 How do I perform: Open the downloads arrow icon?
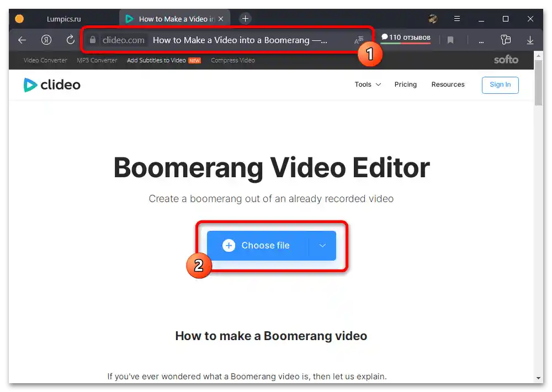click(x=530, y=40)
